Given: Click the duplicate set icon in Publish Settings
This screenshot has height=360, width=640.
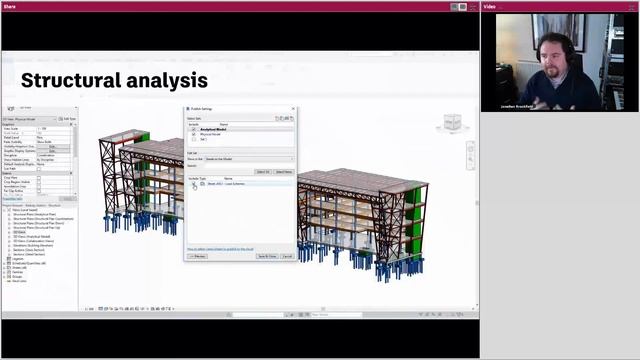Looking at the screenshot, I should (x=281, y=118).
